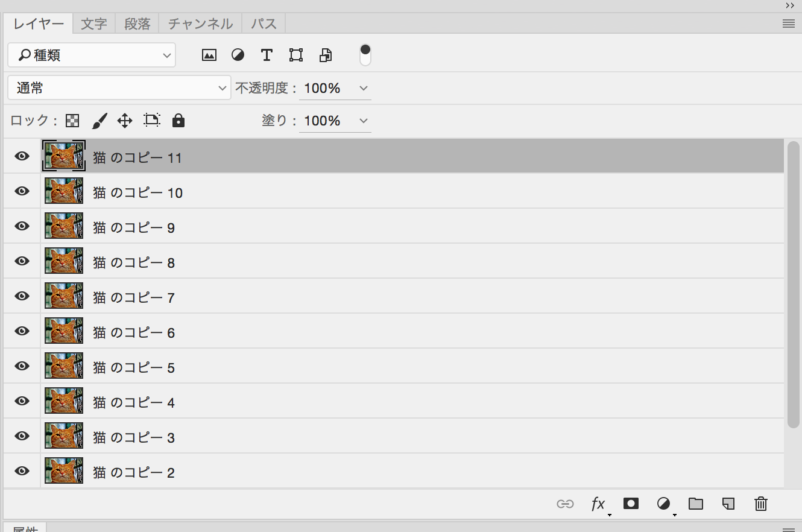Click the layers list vertical scrollbar
802x532 pixels.
tap(794, 284)
